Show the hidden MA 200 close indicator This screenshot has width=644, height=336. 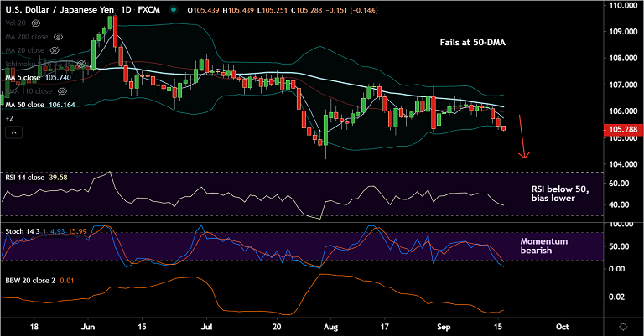tap(59, 37)
